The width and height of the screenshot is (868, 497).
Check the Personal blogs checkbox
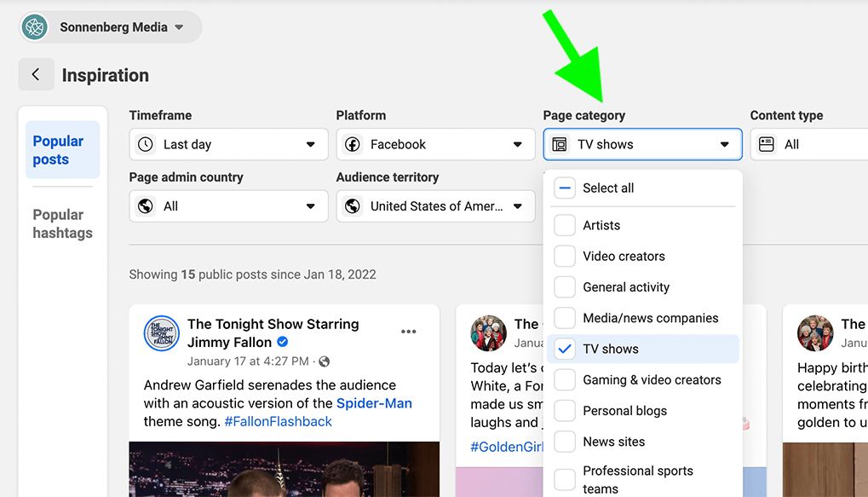[565, 411]
